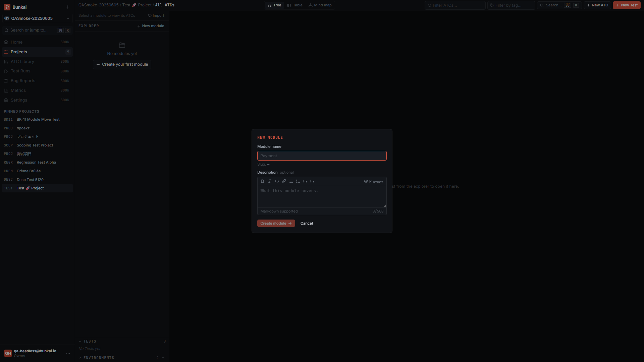Viewport: 644px width, 362px height.
Task: Toggle Preview of the description markdown
Action: pyautogui.click(x=373, y=181)
